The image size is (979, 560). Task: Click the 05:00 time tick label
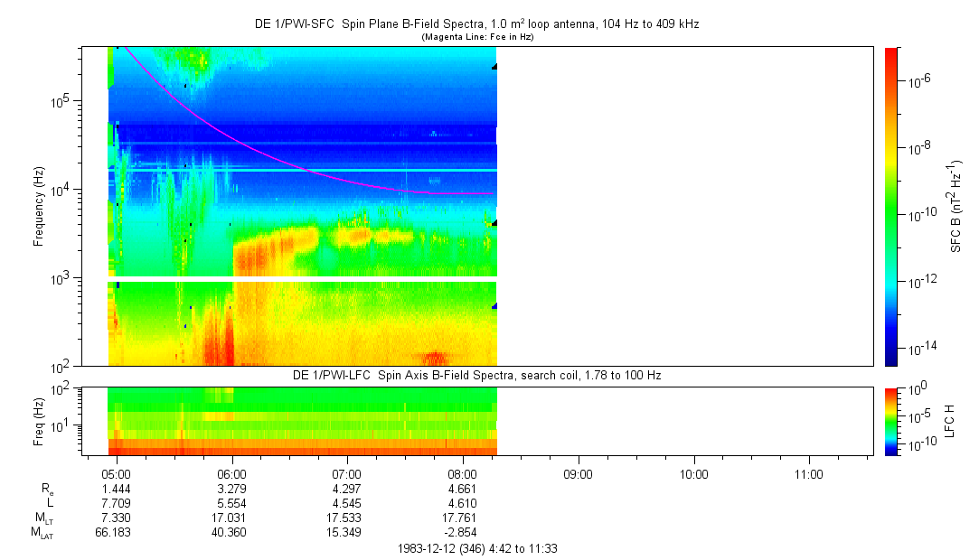[x=118, y=473]
